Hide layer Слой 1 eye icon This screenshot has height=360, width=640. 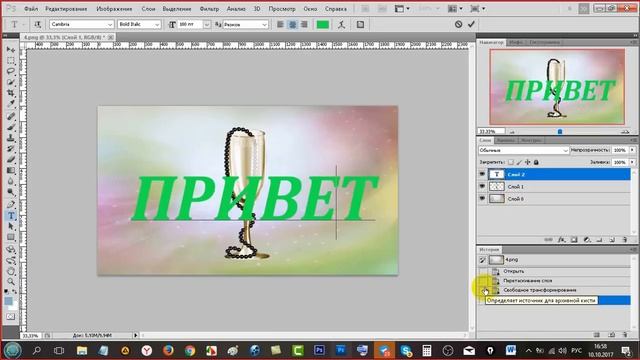coord(482,187)
